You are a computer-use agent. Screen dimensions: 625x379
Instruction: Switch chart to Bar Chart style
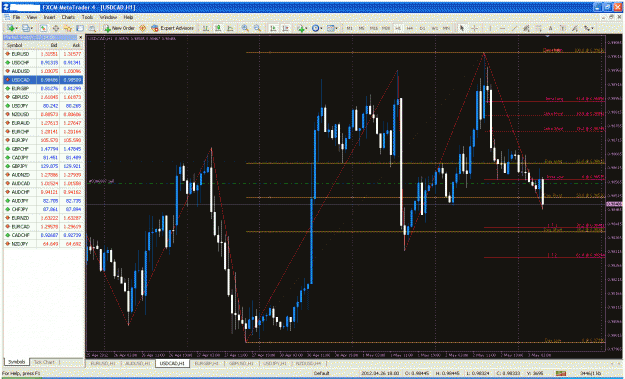206,28
